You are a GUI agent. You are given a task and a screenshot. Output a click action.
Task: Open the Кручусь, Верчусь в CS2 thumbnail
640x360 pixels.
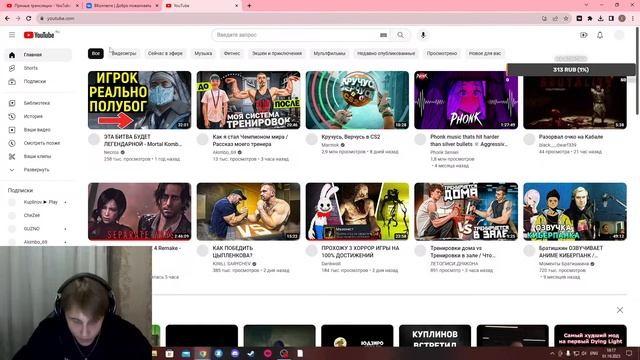click(357, 100)
